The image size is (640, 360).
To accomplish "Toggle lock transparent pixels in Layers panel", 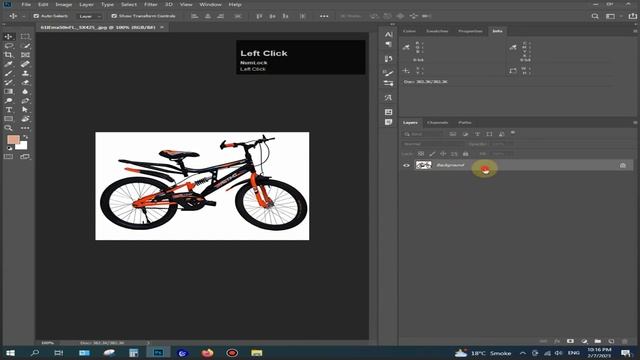I will 421,154.
